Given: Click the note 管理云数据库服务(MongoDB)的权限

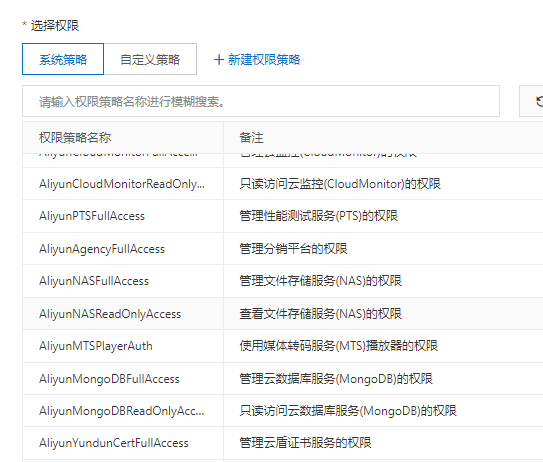Looking at the screenshot, I should 336,379.
